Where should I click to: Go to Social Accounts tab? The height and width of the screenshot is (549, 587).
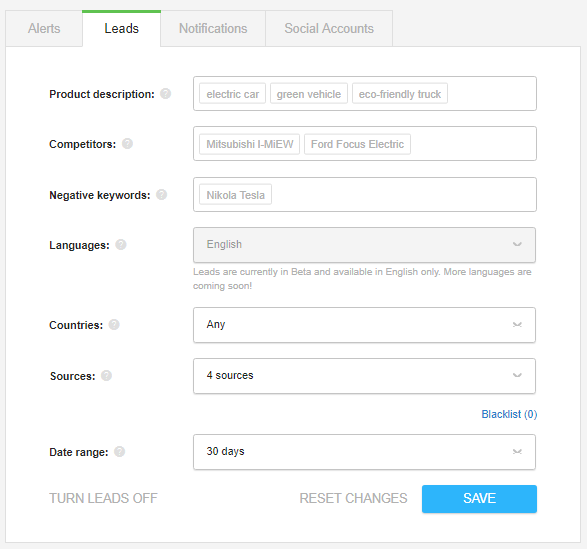[x=329, y=28]
